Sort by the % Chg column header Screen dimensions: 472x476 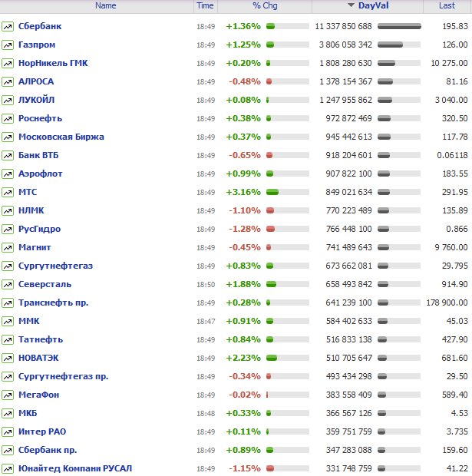coord(266,5)
